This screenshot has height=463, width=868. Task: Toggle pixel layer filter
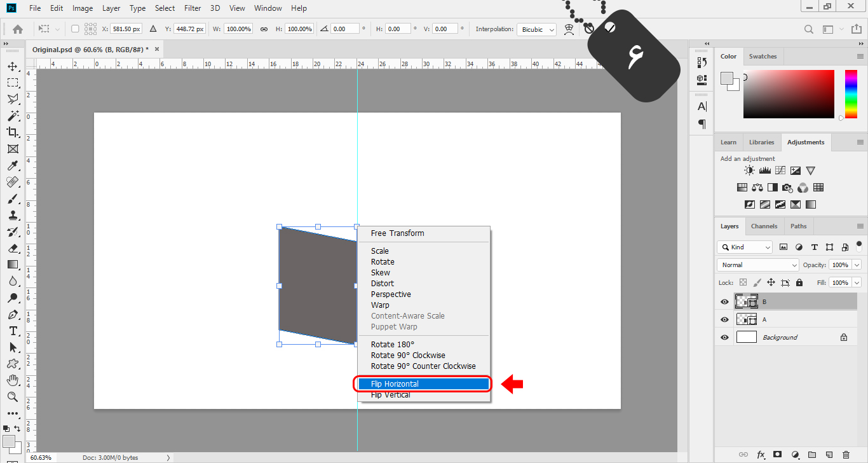coord(783,247)
